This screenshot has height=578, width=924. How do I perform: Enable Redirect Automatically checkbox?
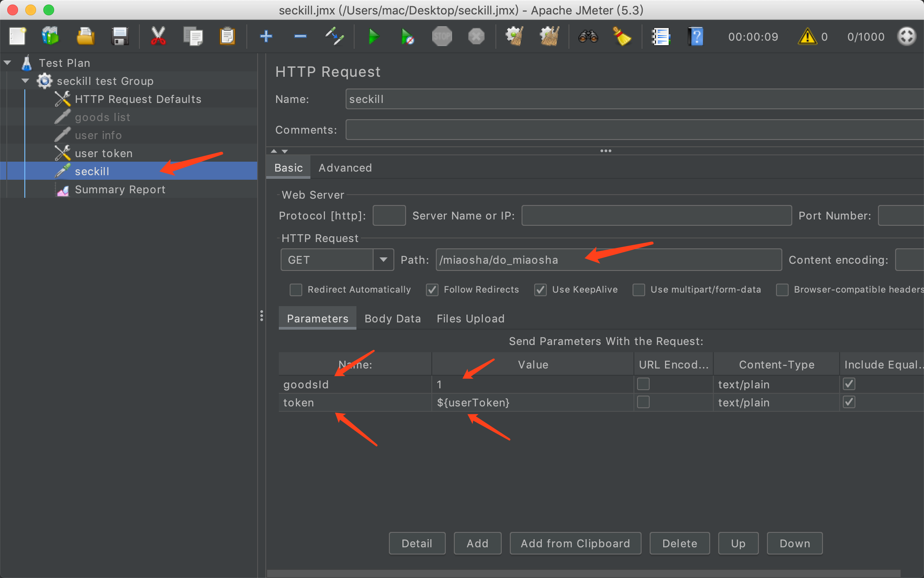[296, 290]
